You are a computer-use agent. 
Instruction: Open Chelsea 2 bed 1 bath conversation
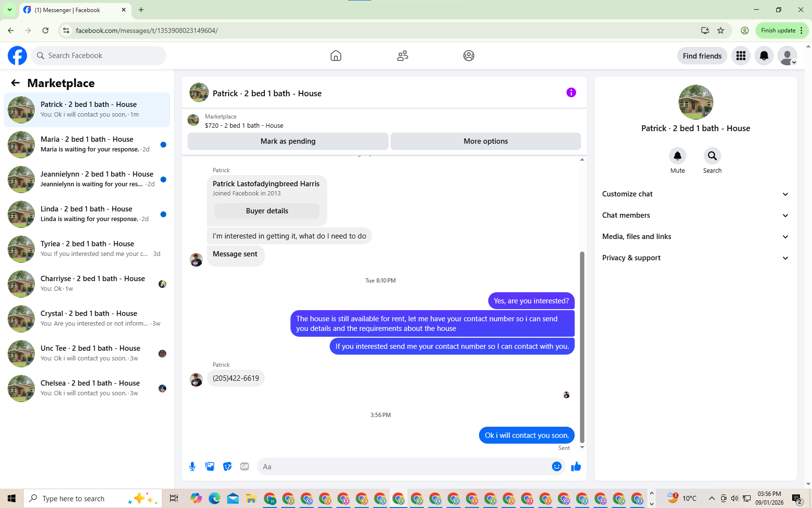point(87,388)
